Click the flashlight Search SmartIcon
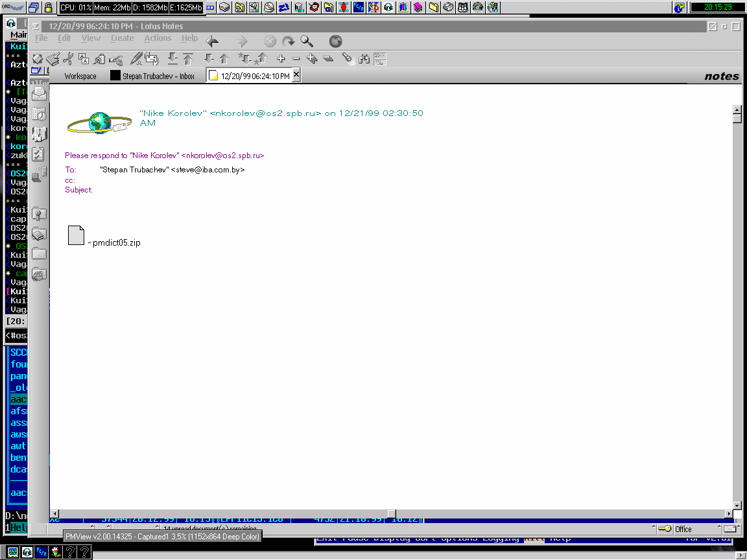Image resolution: width=747 pixels, height=560 pixels. pos(348,58)
